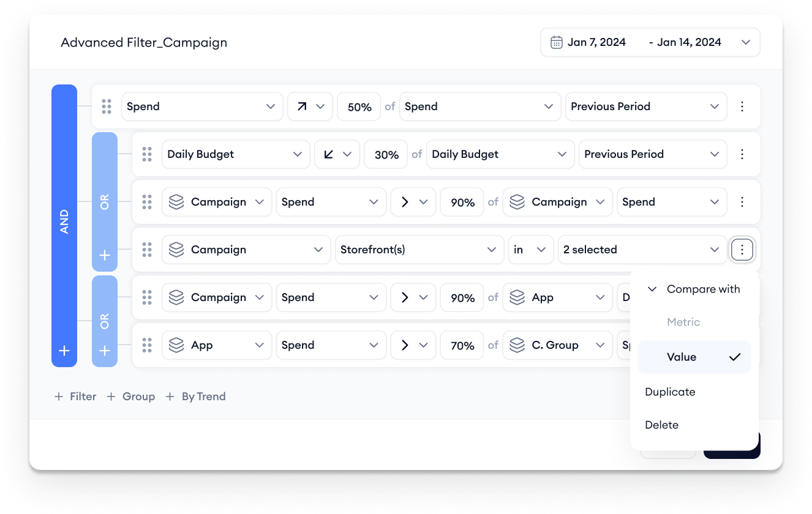
Task: Expand the trend-up arrow operator dropdown
Action: (310, 106)
